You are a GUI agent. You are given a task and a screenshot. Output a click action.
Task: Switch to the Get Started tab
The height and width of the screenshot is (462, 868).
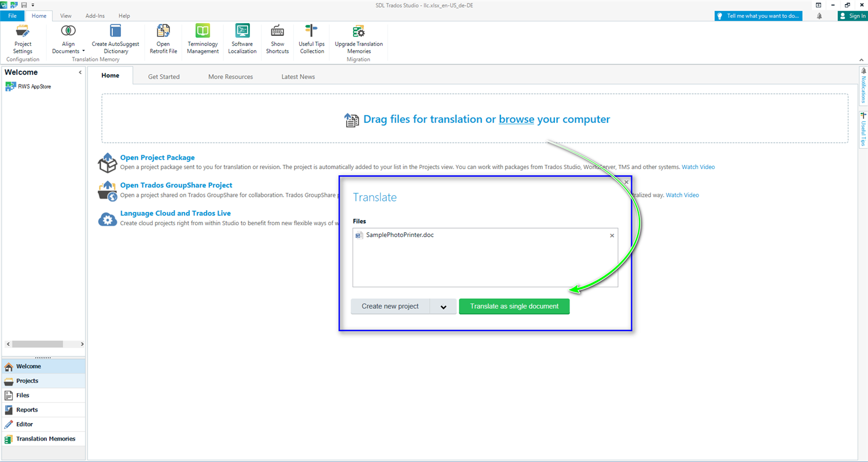[164, 76]
